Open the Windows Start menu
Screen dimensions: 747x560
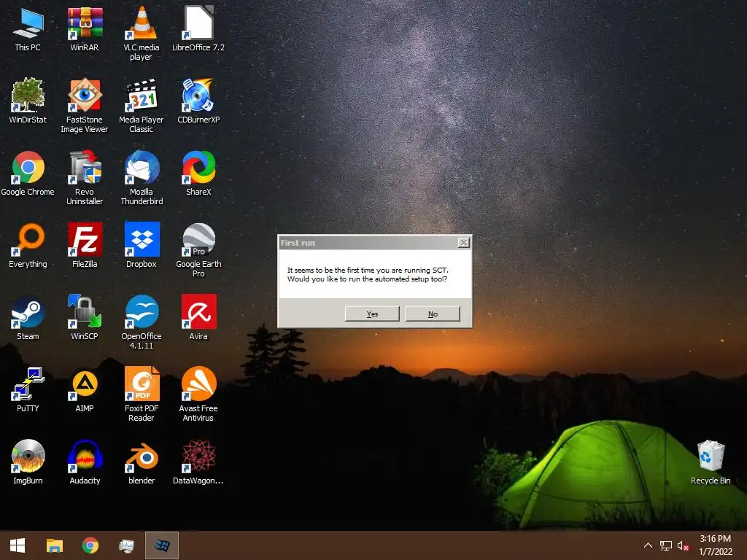point(18,545)
